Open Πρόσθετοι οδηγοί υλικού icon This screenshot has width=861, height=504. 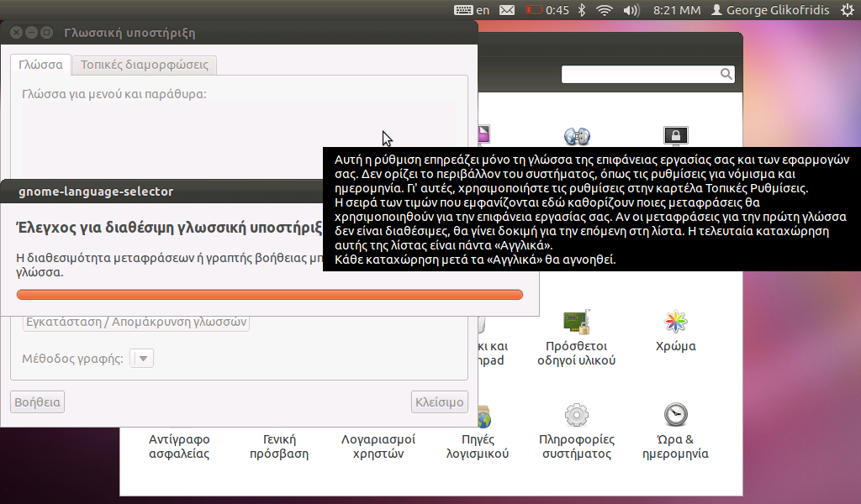(577, 339)
